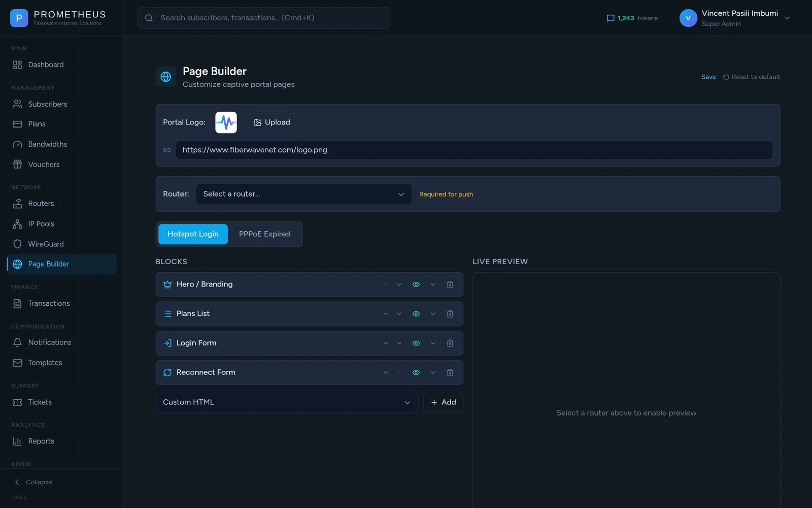Delete the Hero / Branding block
The width and height of the screenshot is (812, 508).
(450, 284)
